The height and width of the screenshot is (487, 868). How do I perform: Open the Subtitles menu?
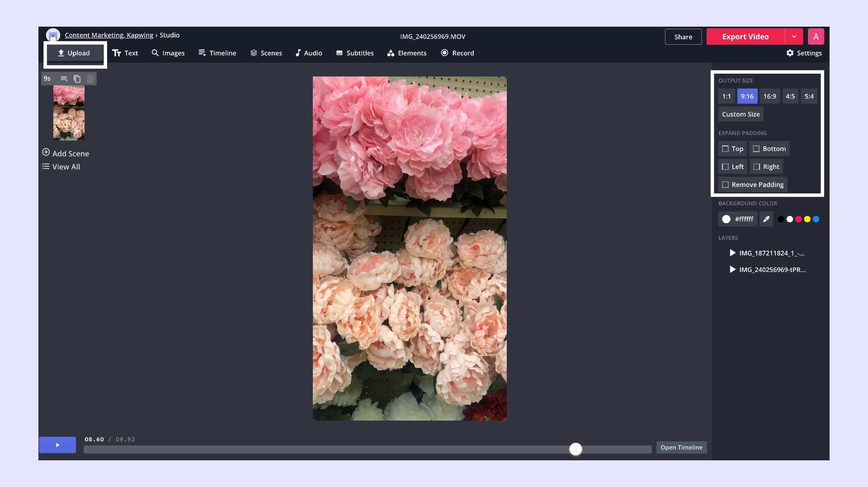click(x=354, y=53)
